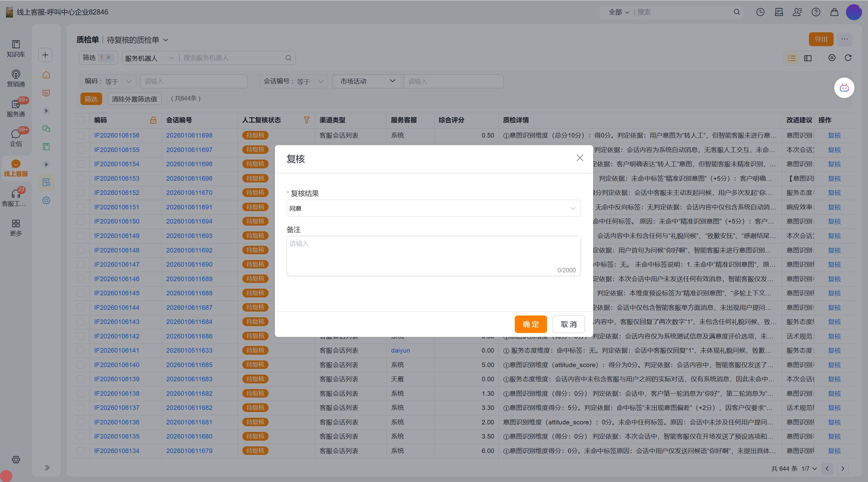Open 知识库 in the left navigation

click(x=16, y=48)
